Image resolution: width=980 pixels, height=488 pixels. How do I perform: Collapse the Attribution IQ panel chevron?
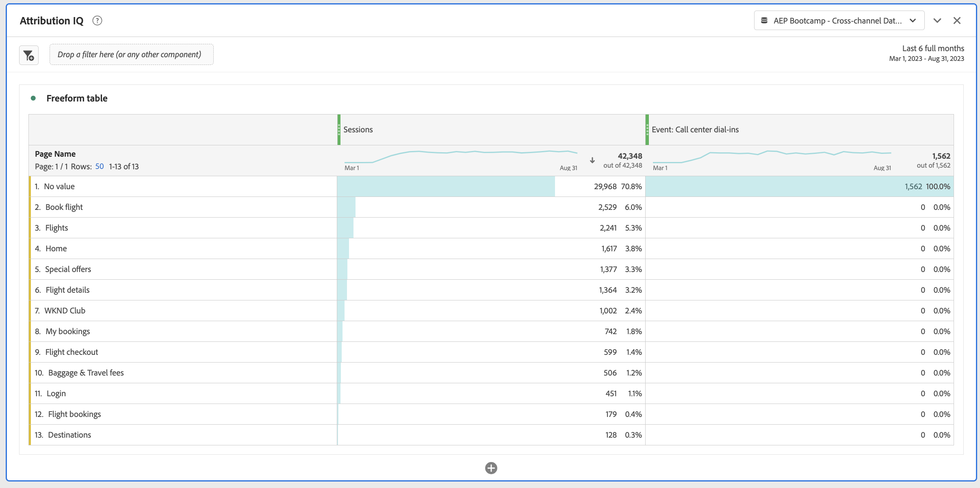click(937, 21)
